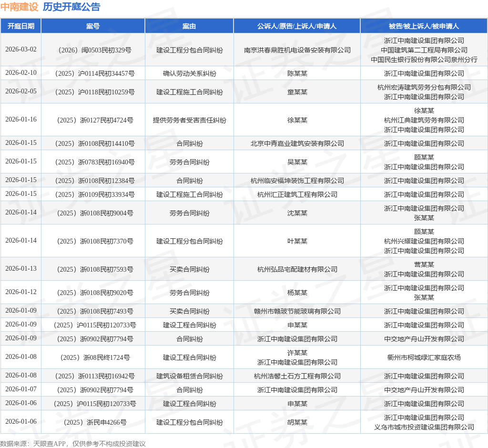The height and width of the screenshot is (448, 488).
Task: Click case cause 确认劳动关系纠纷
Action: click(x=190, y=73)
